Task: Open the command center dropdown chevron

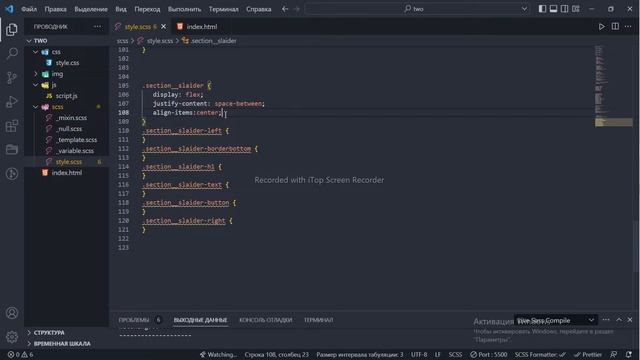Action: click(x=524, y=9)
